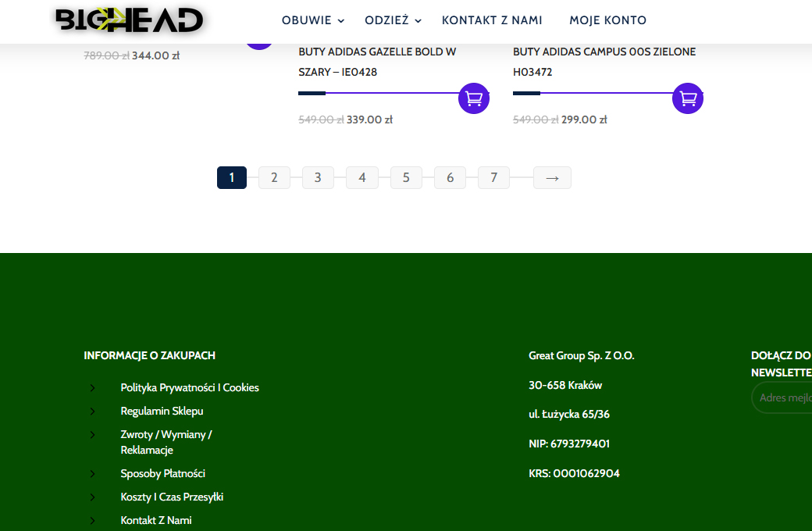Open footer Kontakt Z Nami link
Viewport: 812px width, 531px height.
click(x=156, y=520)
